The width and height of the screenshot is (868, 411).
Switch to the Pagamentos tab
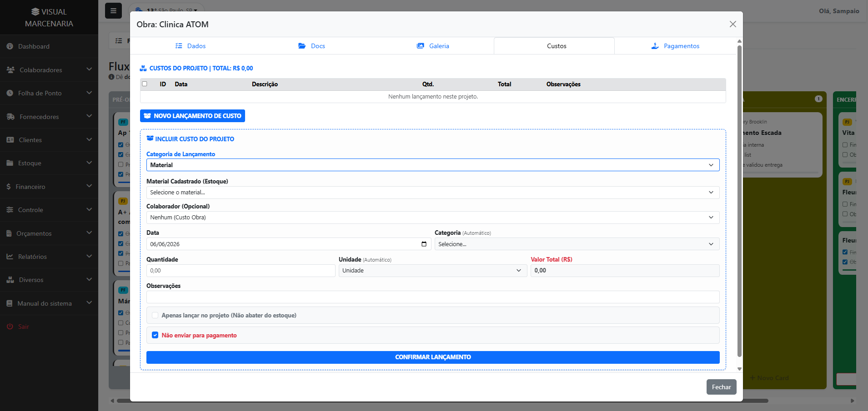tap(675, 46)
